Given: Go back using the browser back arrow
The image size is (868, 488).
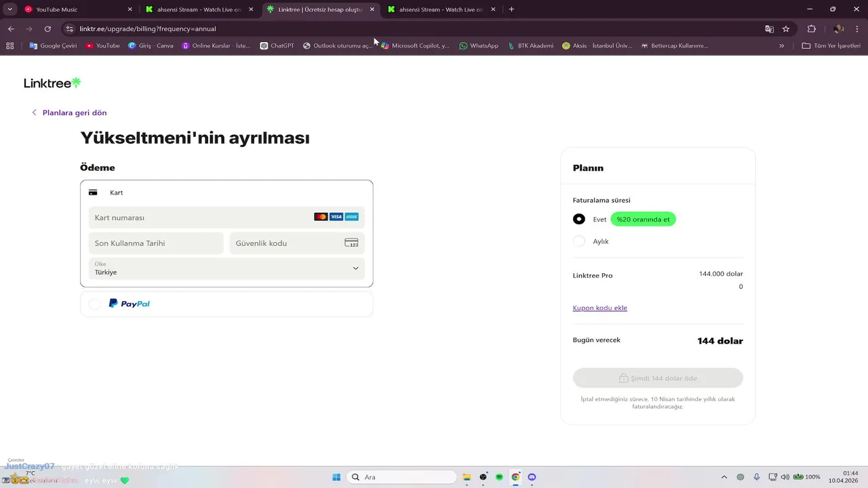Looking at the screenshot, I should [x=11, y=29].
